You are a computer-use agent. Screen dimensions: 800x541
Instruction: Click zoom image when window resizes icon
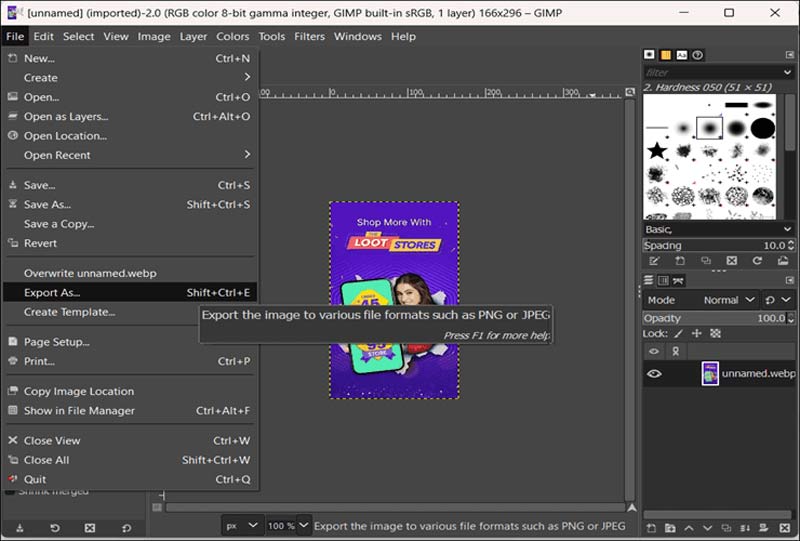pyautogui.click(x=630, y=92)
